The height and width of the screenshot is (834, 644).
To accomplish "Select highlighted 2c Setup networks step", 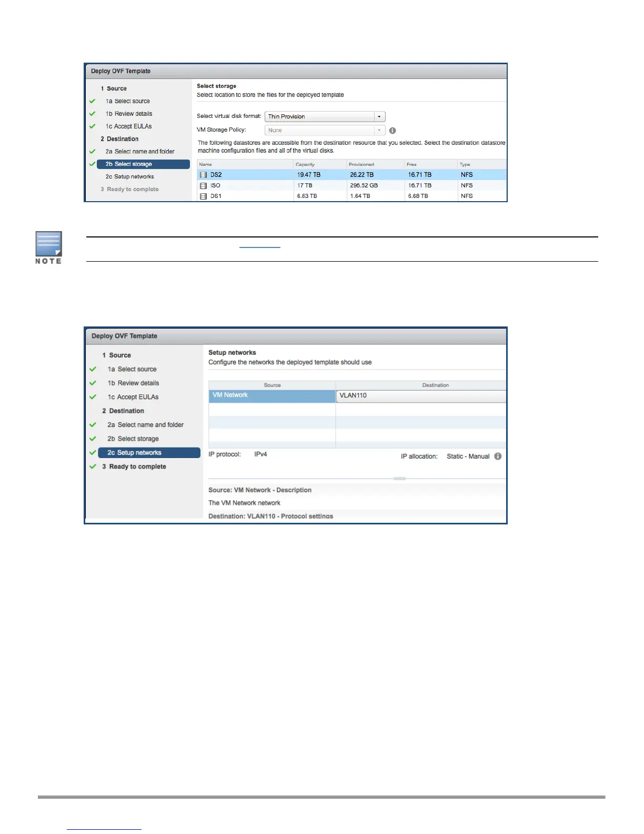I will [x=149, y=453].
